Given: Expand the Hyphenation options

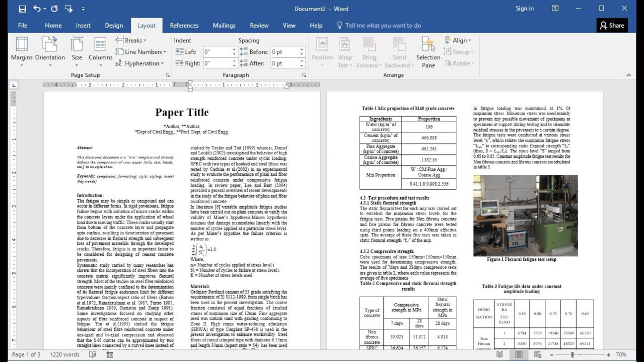Looking at the screenshot, I should (x=140, y=63).
